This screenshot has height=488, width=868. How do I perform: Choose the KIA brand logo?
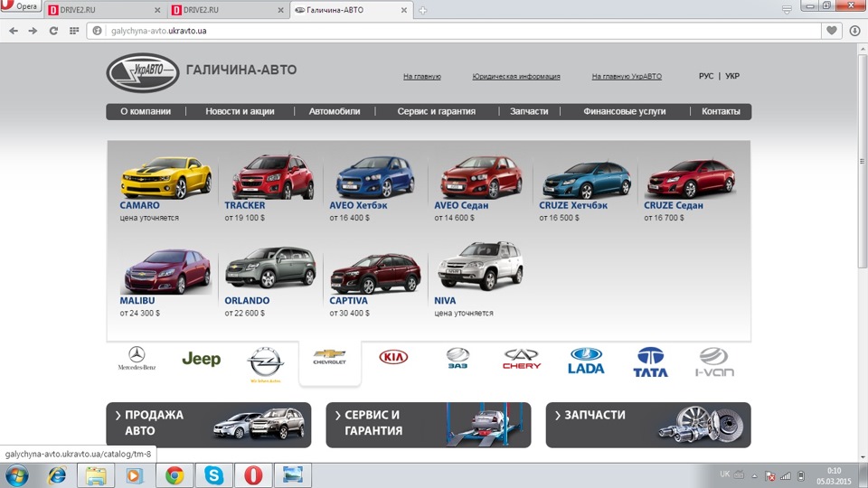(x=393, y=357)
